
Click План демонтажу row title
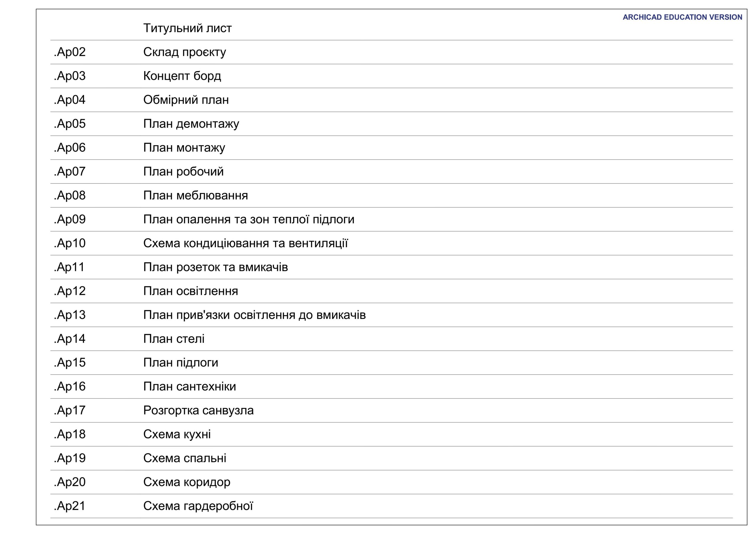pos(191,124)
